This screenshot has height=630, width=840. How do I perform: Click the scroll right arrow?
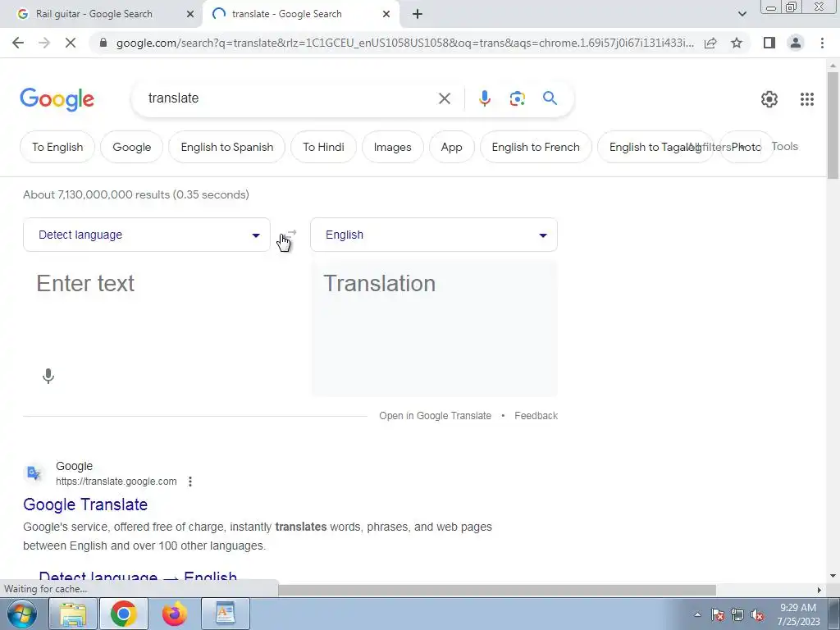click(819, 590)
